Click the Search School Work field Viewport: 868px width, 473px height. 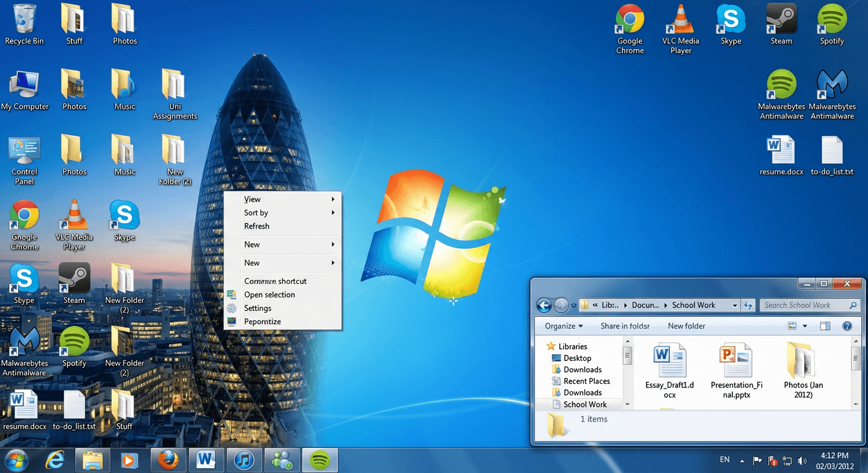(x=809, y=305)
